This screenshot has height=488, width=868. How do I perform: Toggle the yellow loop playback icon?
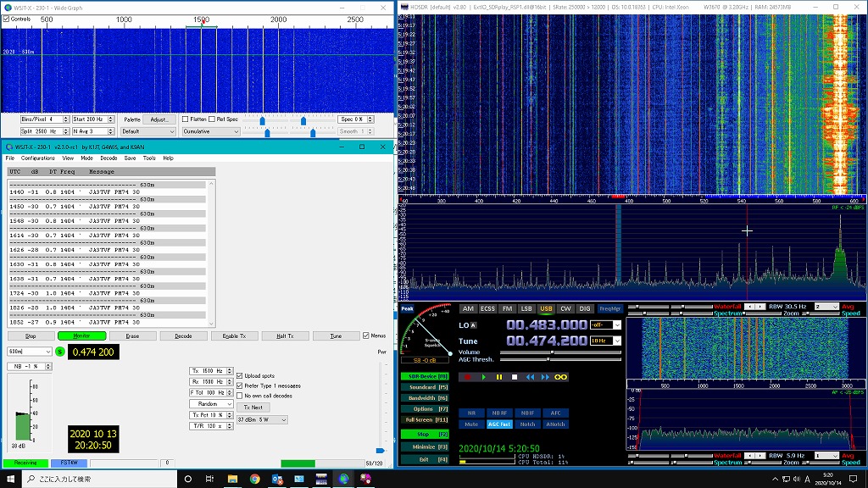point(560,376)
